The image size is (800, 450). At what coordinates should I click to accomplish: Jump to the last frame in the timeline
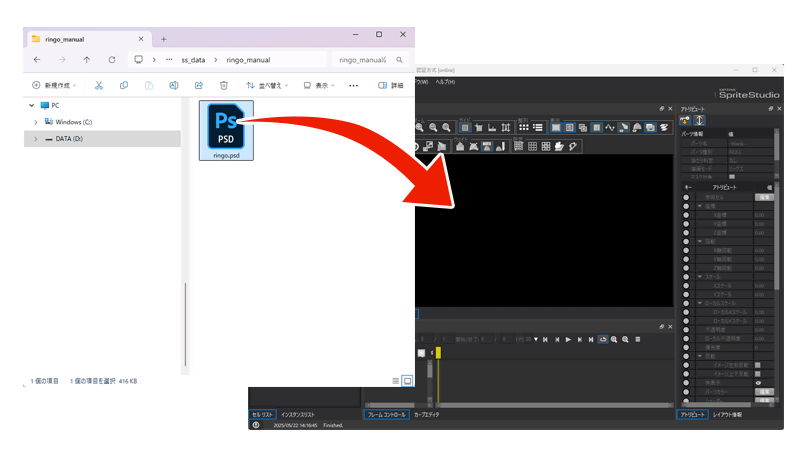[591, 339]
